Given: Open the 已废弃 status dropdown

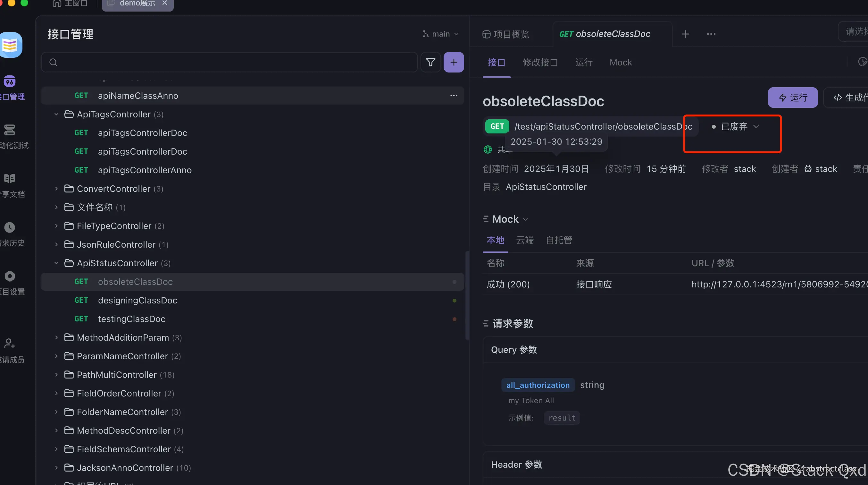Looking at the screenshot, I should pyautogui.click(x=735, y=127).
